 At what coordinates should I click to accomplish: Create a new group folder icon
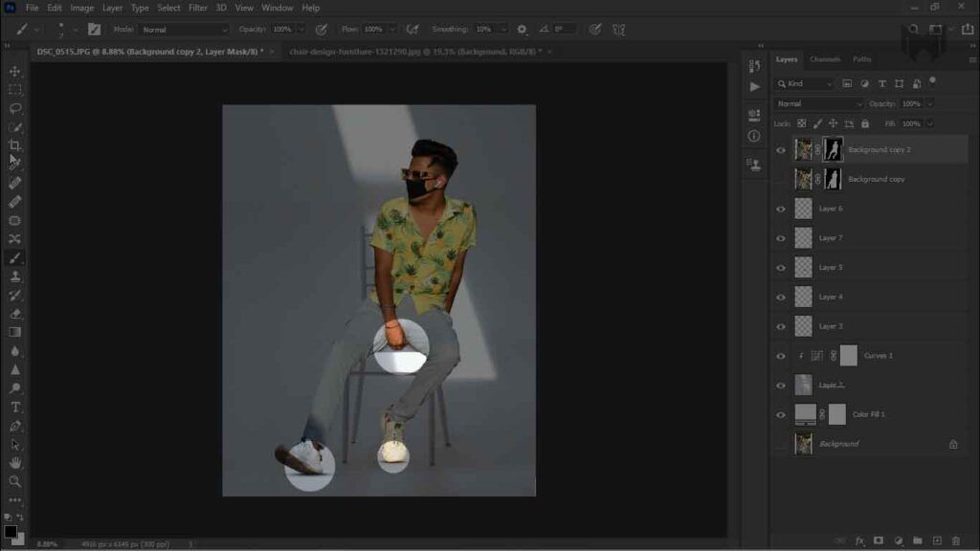click(918, 540)
